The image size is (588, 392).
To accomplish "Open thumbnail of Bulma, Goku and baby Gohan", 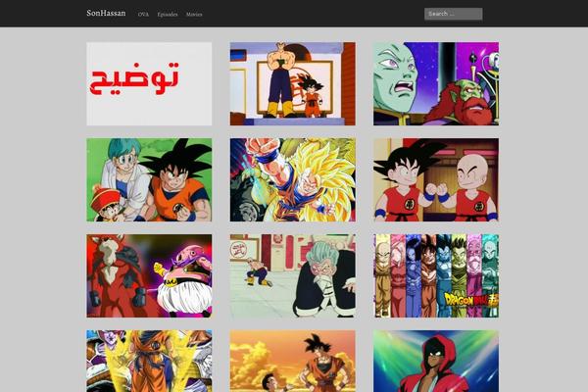I will point(149,179).
